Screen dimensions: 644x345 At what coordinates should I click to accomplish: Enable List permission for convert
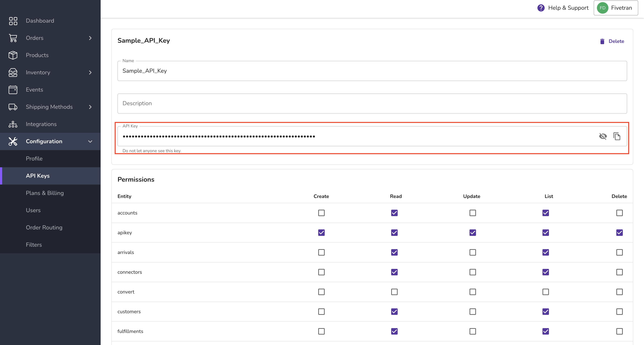546,292
